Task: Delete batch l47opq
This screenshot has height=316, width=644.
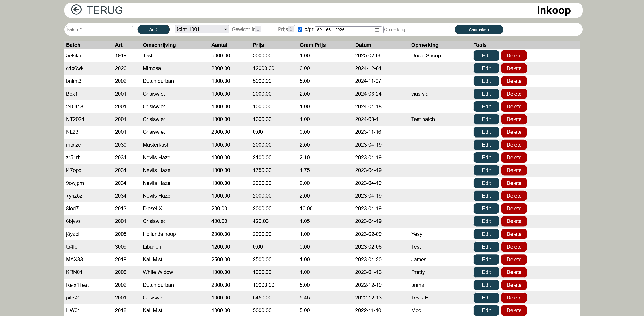Action: [514, 170]
